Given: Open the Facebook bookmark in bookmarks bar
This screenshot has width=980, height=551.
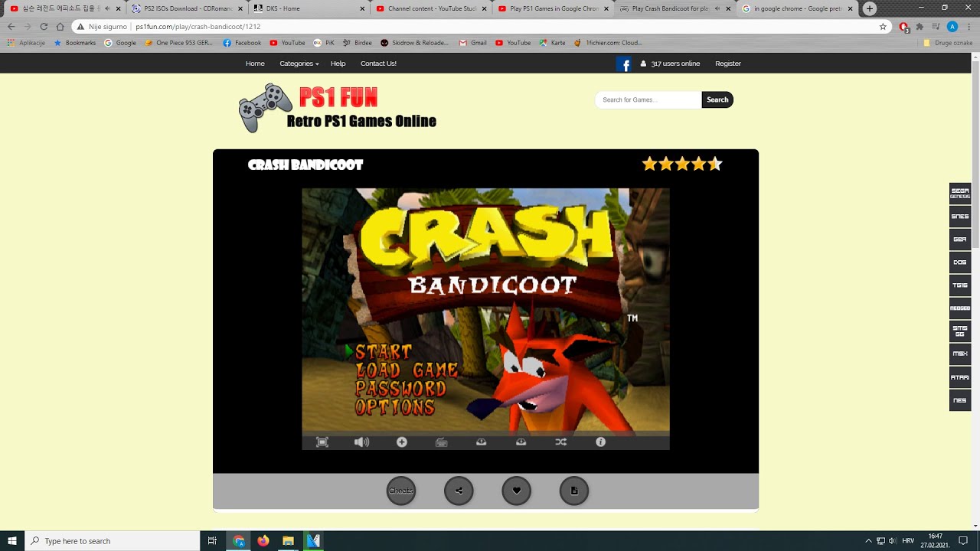Looking at the screenshot, I should coord(242,43).
